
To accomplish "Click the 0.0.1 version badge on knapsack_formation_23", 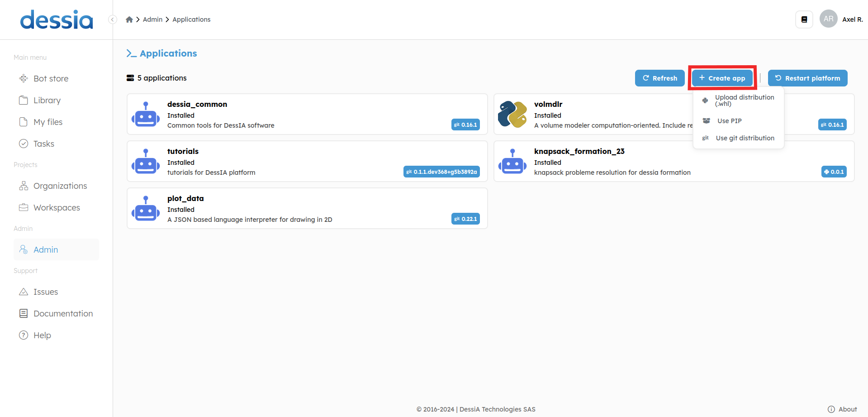I will [x=834, y=172].
